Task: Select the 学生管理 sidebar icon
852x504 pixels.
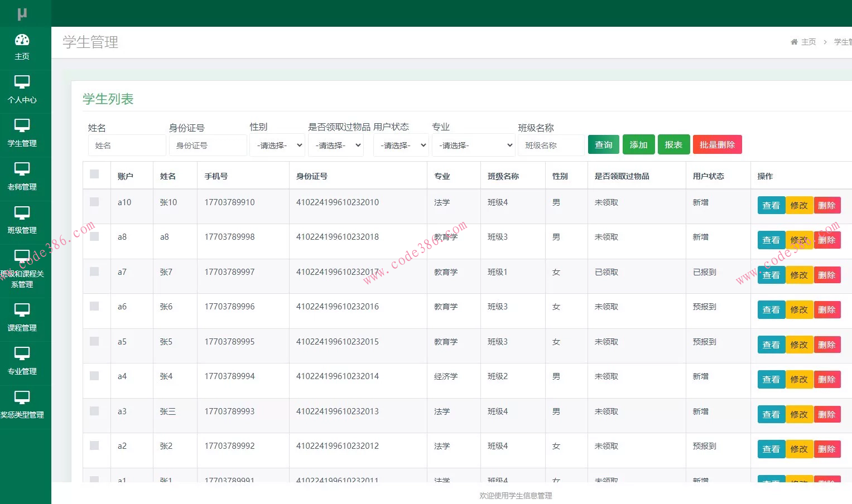Action: [x=22, y=126]
